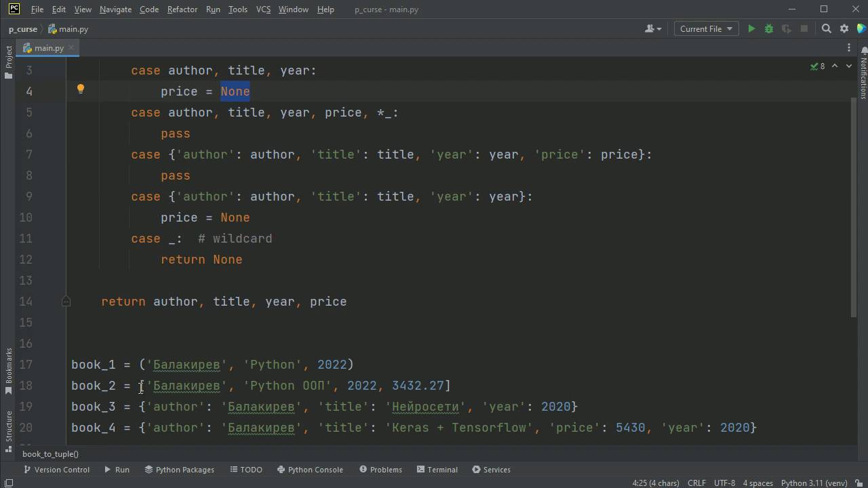Close the main.py editor tab
868x488 pixels.
[x=71, y=48]
